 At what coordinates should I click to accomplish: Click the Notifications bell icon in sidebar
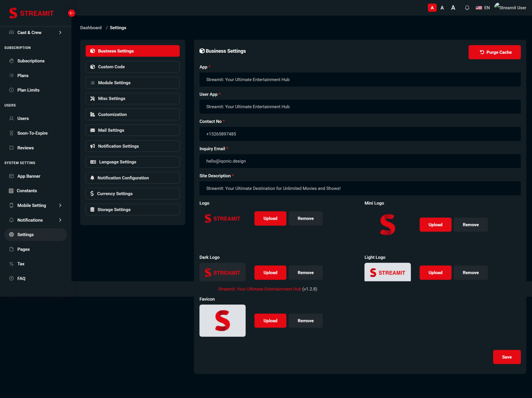pyautogui.click(x=11, y=220)
